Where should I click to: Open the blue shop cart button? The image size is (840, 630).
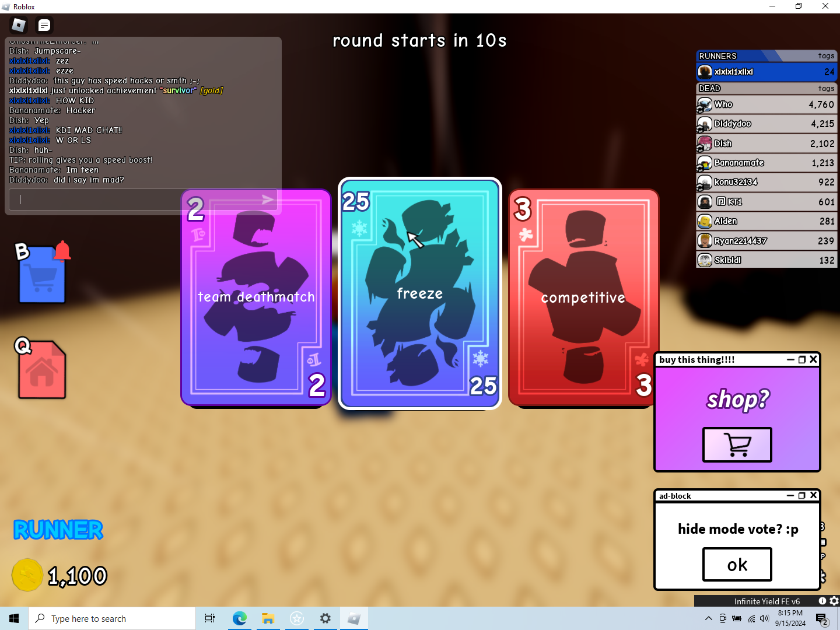coord(42,275)
